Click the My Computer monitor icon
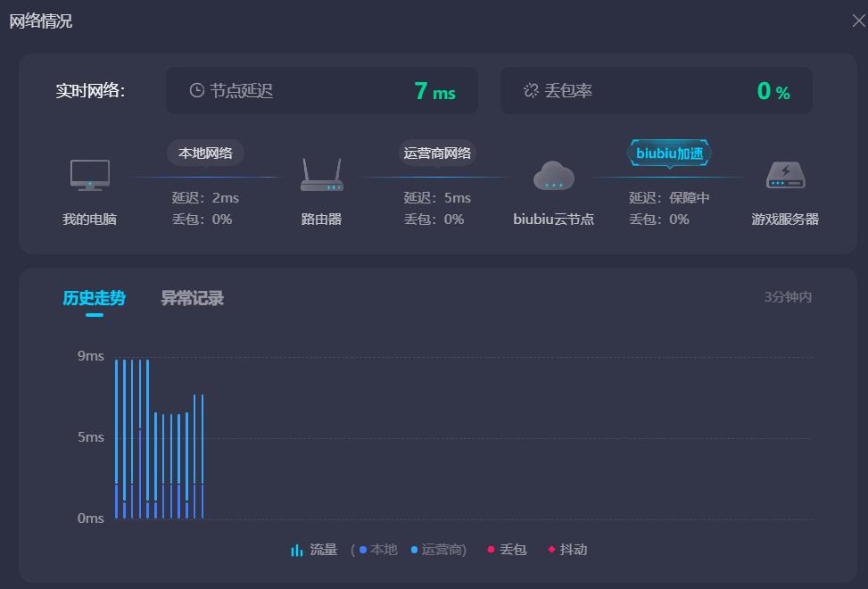Screen dimensions: 868x589 (x=90, y=175)
